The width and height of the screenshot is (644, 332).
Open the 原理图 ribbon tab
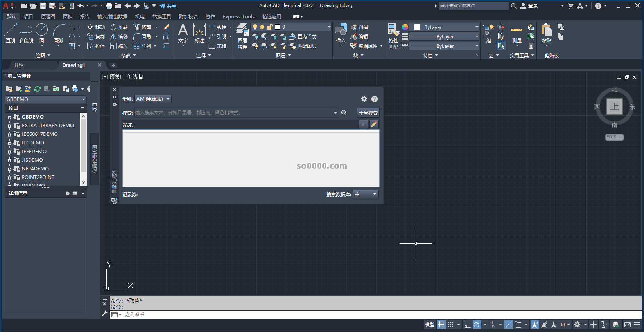point(48,17)
